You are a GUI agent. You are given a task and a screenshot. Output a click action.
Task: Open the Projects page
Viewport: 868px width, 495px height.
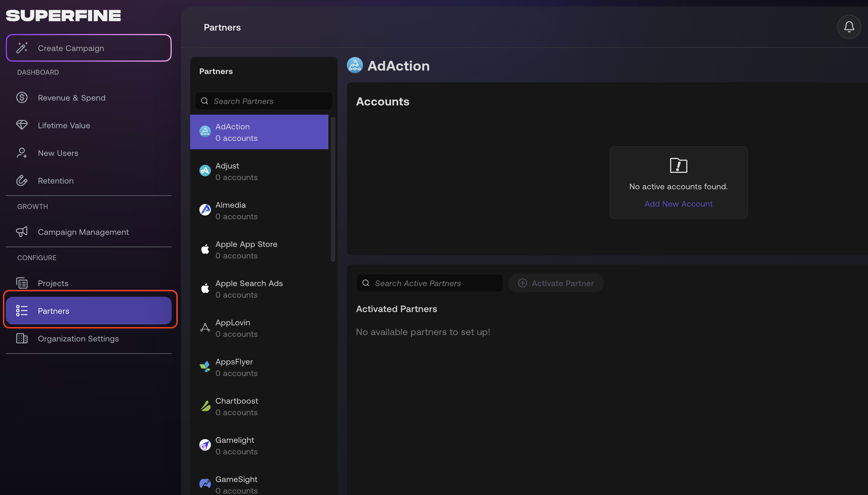pos(89,283)
